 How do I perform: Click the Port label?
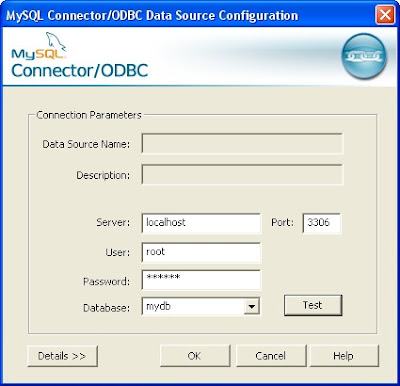[282, 222]
